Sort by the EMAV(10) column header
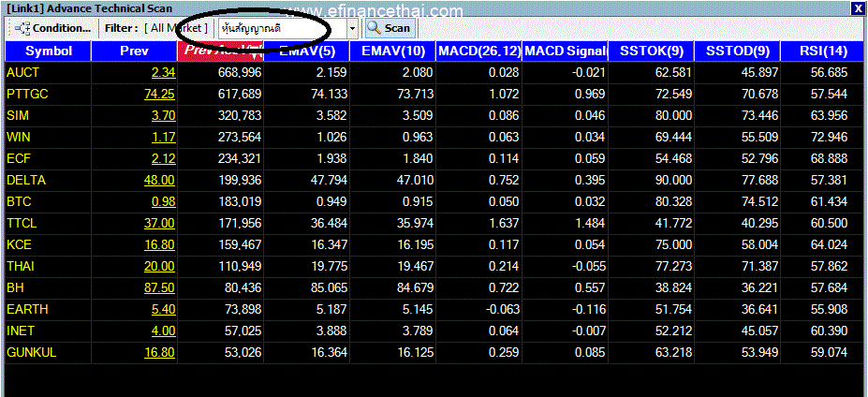Screen dimensions: 868x397 [393, 51]
